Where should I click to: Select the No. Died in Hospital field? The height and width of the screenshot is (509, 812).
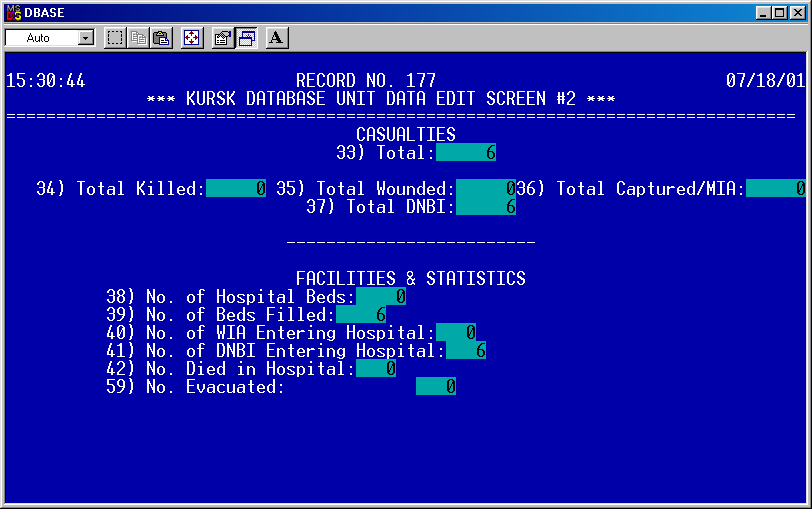(376, 369)
